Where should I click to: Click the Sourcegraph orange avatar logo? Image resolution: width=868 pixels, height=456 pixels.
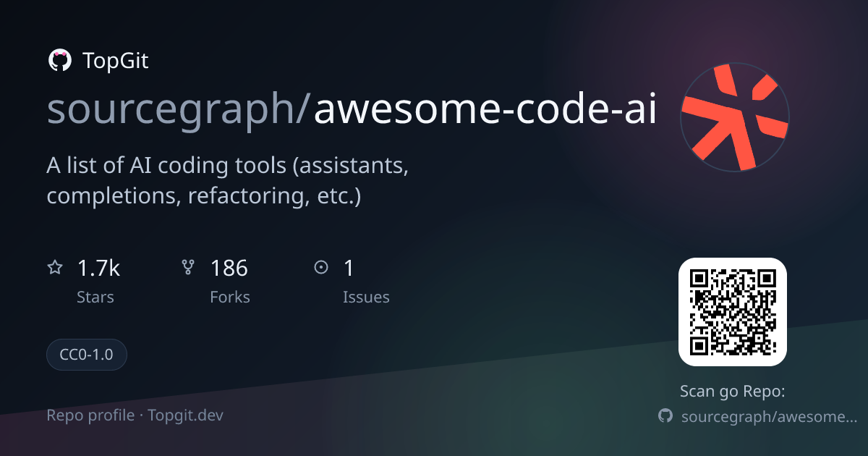pyautogui.click(x=734, y=117)
